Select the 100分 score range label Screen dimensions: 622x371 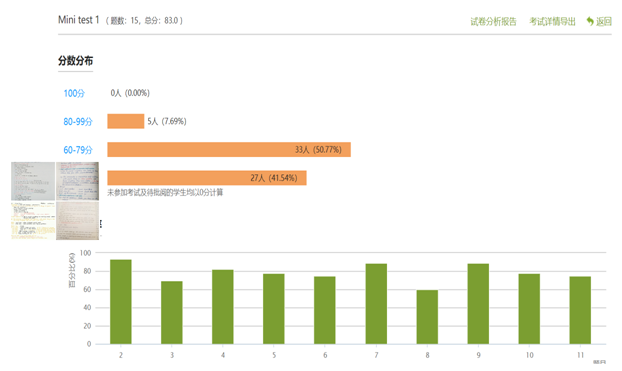(x=74, y=93)
